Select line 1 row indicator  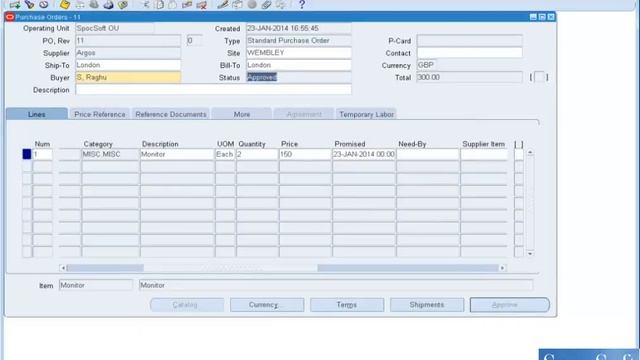click(27, 154)
